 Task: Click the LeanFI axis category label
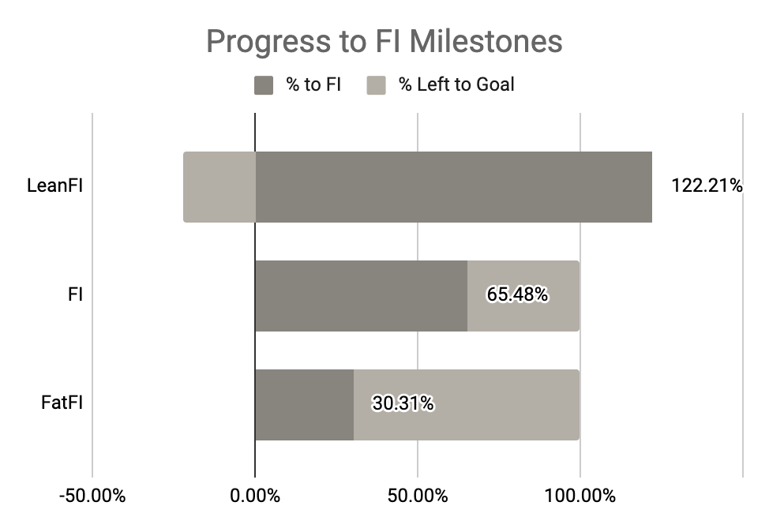[55, 187]
